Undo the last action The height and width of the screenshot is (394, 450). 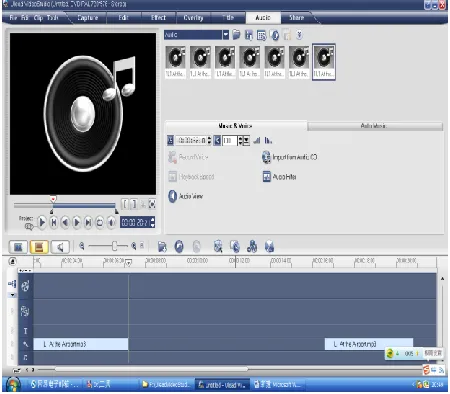[179, 247]
